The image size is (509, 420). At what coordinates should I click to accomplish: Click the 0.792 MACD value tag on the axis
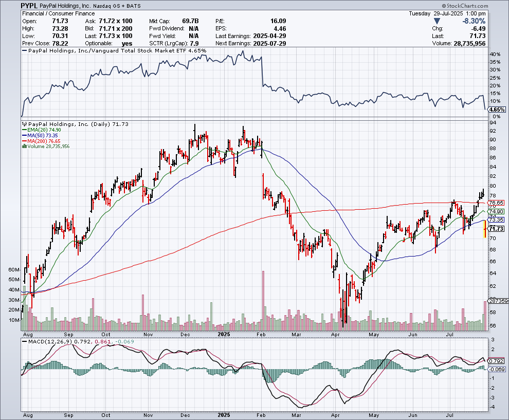[496, 361]
